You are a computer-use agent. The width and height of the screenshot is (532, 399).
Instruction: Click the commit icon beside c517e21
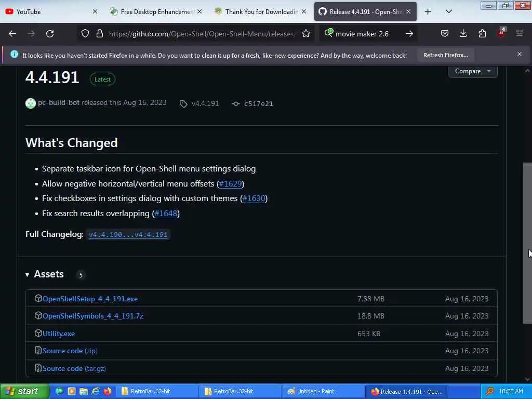235,104
